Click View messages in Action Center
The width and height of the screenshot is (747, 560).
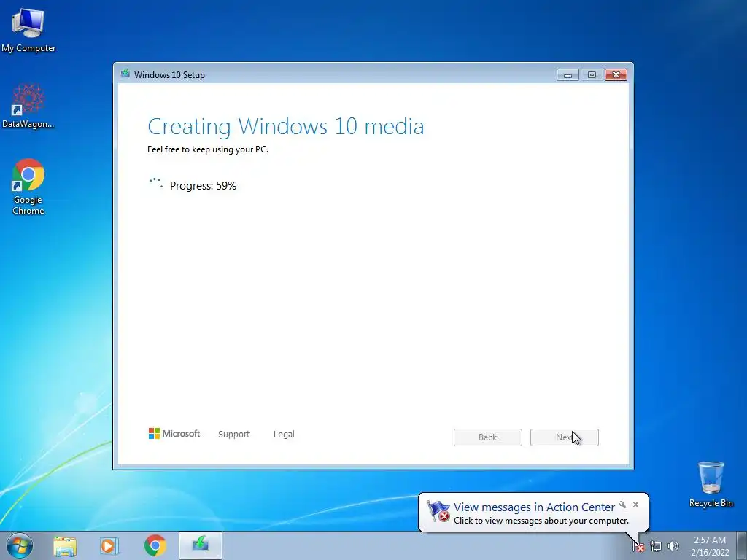[x=534, y=507]
